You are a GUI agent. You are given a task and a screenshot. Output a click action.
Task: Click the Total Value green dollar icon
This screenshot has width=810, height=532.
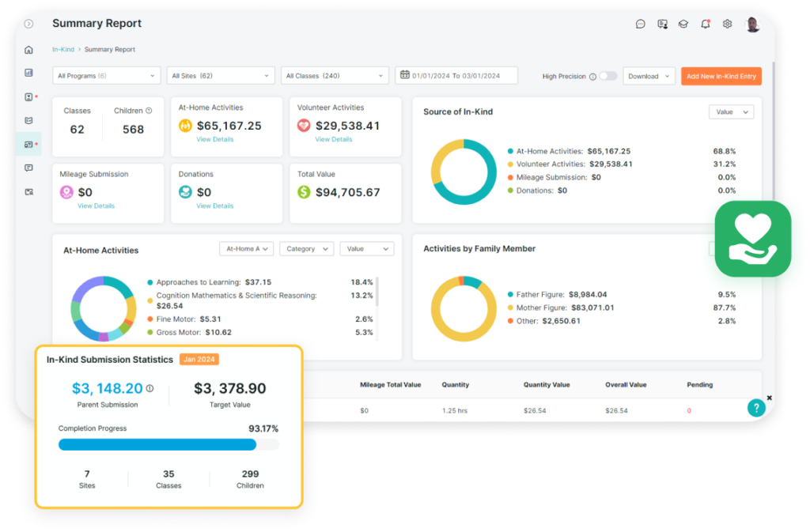click(304, 192)
